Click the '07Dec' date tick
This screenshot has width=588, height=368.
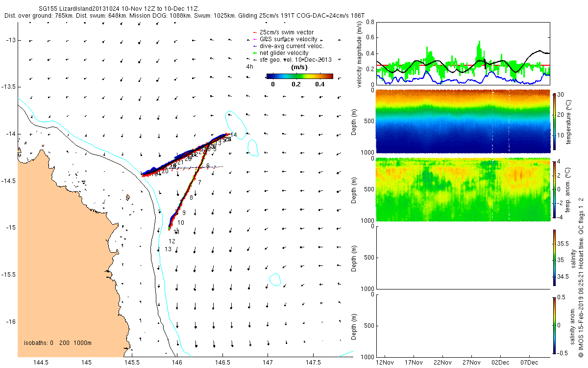coord(529,363)
